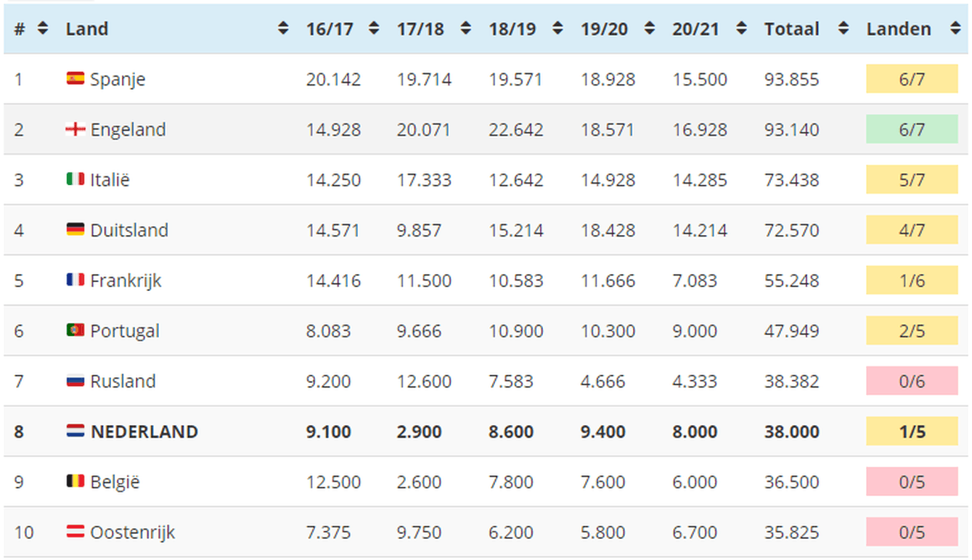Open the Spanje country link
This screenshot has width=972, height=560.
(x=118, y=79)
